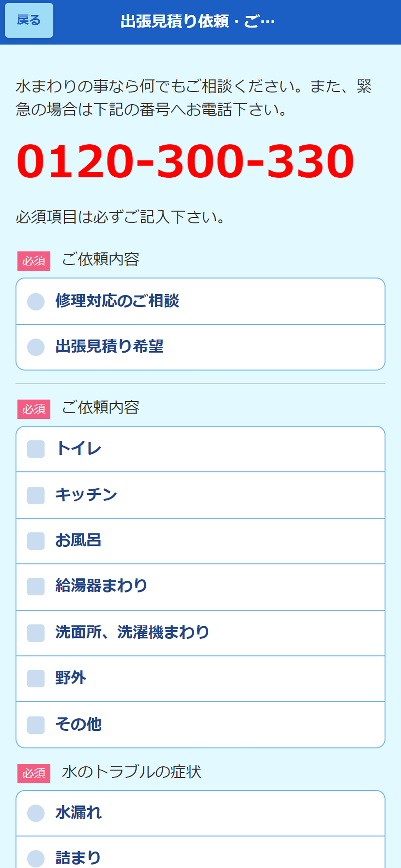Call the 0120-300-330 phone number
401x868 pixels.
tap(185, 161)
